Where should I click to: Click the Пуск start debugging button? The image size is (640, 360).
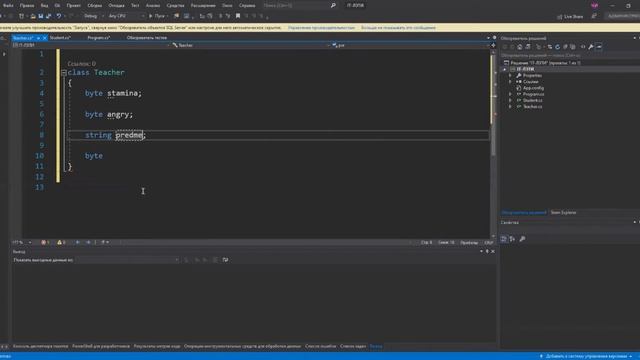[x=157, y=16]
